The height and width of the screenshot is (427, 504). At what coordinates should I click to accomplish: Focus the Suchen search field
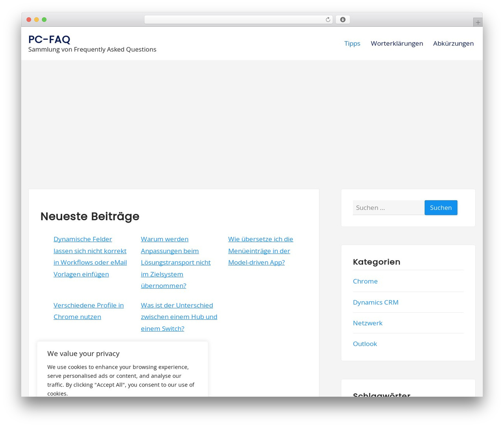[x=389, y=208]
